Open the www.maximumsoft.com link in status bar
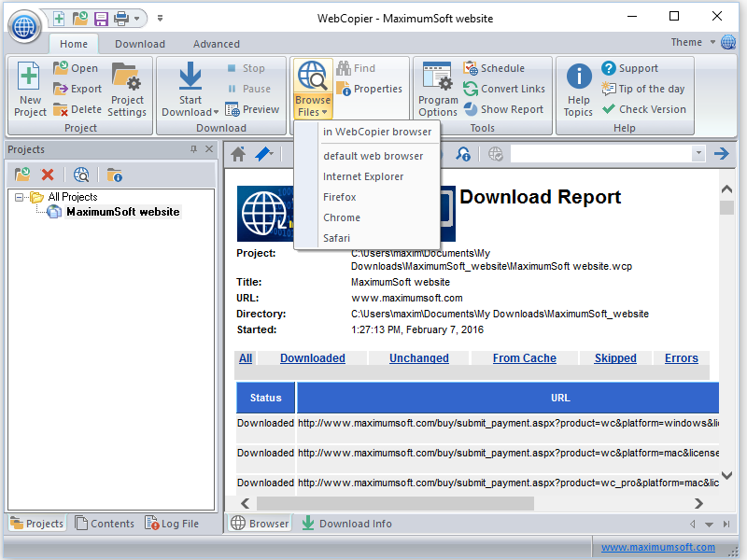747x560 pixels. [x=657, y=548]
